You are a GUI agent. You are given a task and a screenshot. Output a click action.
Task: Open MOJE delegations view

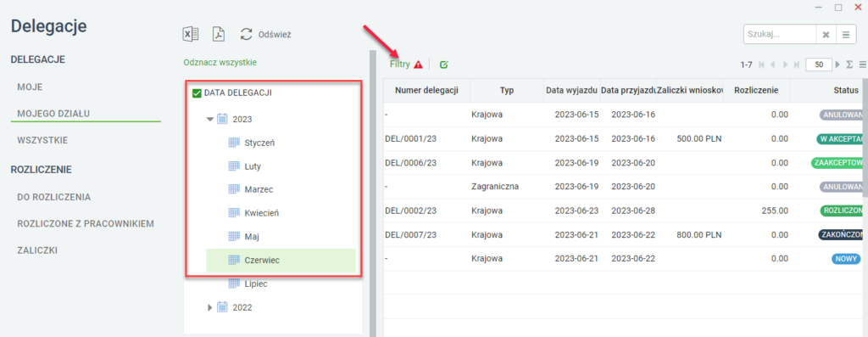coord(30,87)
